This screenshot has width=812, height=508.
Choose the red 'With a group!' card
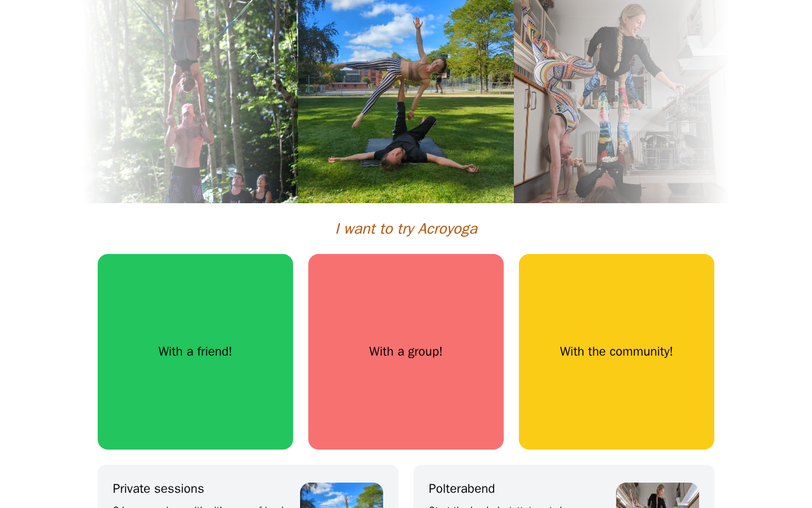click(406, 352)
